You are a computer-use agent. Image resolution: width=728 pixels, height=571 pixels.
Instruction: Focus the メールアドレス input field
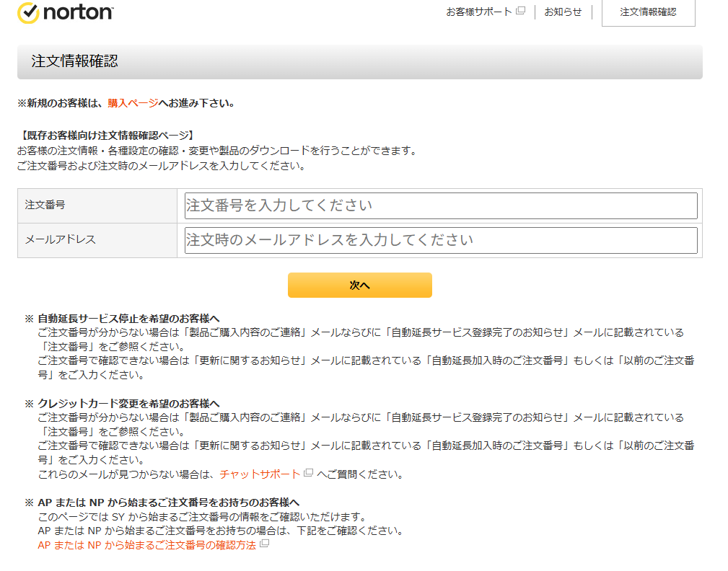(x=441, y=240)
